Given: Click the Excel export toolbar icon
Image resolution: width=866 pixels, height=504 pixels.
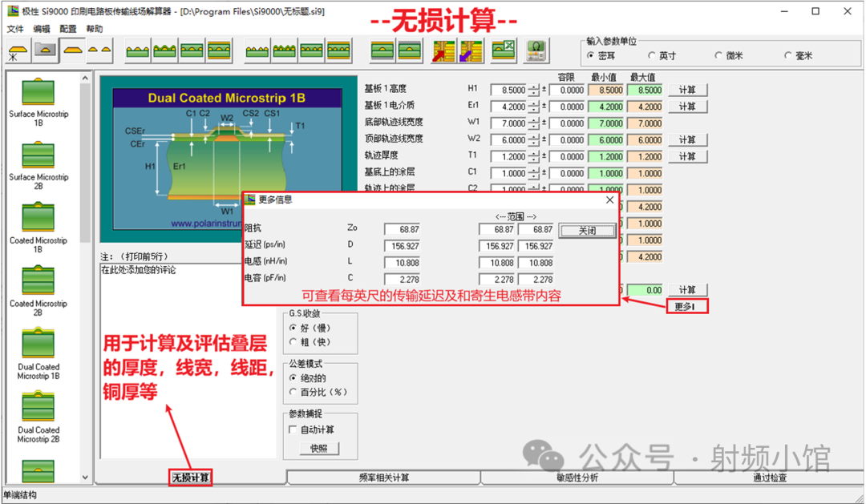Looking at the screenshot, I should [504, 51].
